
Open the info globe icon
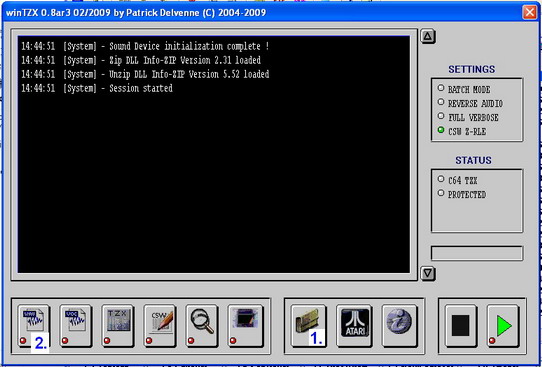coord(399,326)
